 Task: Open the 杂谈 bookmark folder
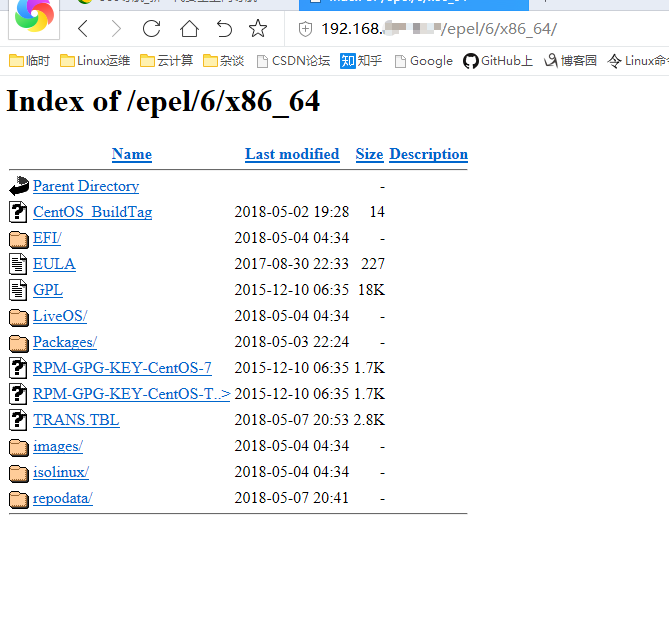[223, 61]
